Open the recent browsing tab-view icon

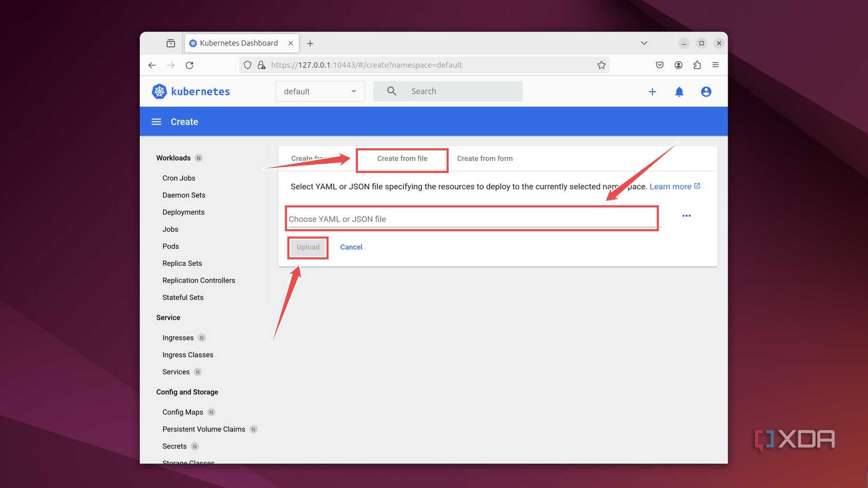click(x=170, y=43)
